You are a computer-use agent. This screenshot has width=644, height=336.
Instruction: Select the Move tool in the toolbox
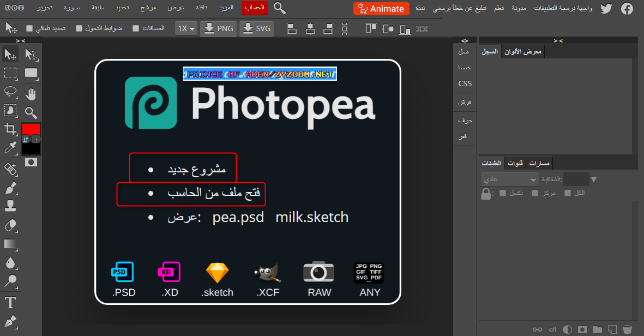pos(10,54)
